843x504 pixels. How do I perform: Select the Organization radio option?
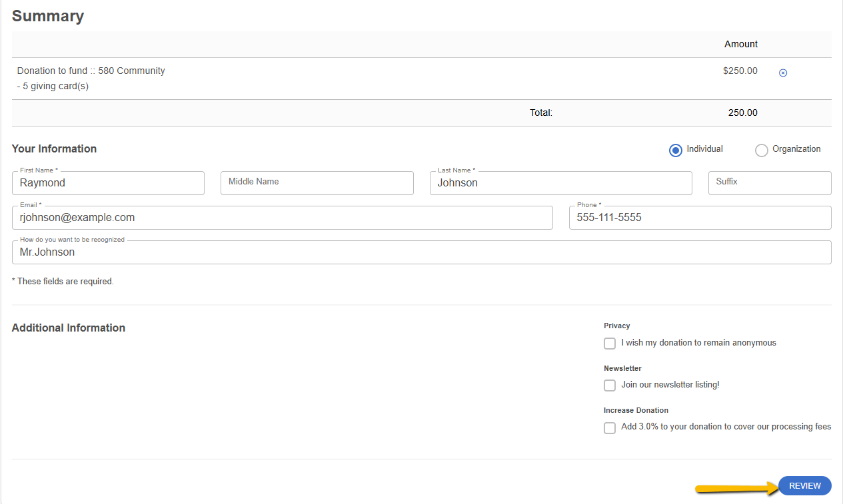(x=762, y=150)
